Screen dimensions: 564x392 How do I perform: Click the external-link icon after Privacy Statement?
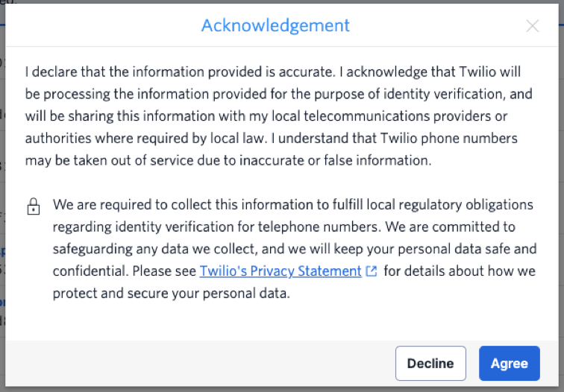point(372,271)
